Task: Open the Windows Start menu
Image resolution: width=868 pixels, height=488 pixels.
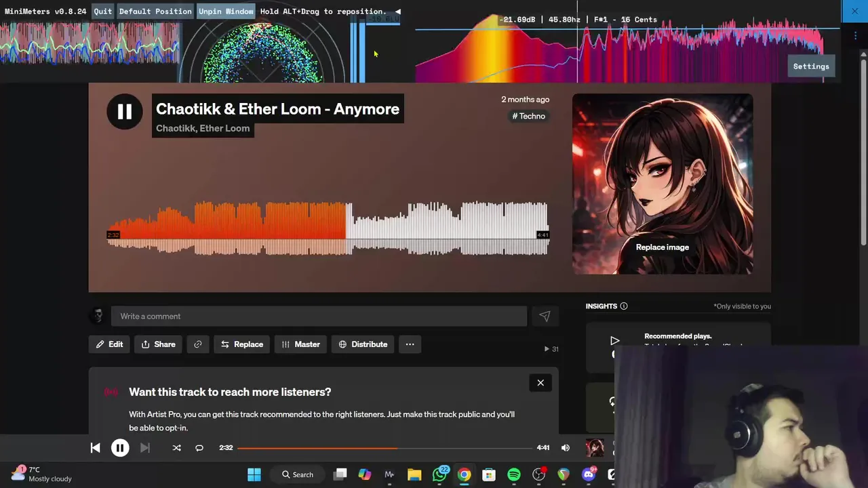Action: click(254, 474)
